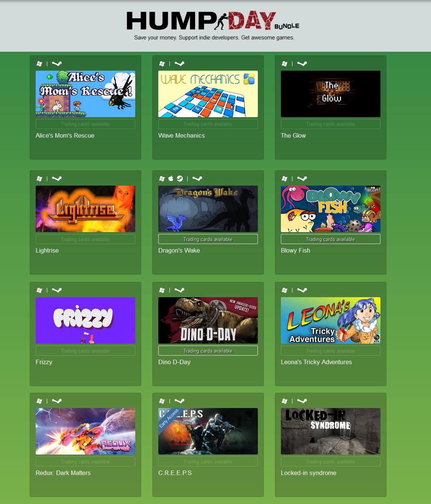Viewport: 431px width, 504px height.
Task: Select the C.R.E.E.P.S title text
Action: click(175, 473)
